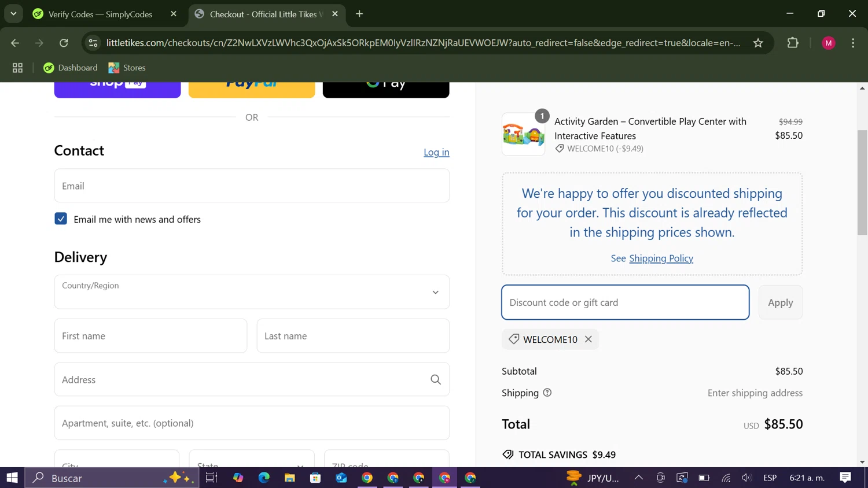868x488 pixels.
Task: Switch to Checkout - Official Little Tikes tab
Action: pos(266,14)
